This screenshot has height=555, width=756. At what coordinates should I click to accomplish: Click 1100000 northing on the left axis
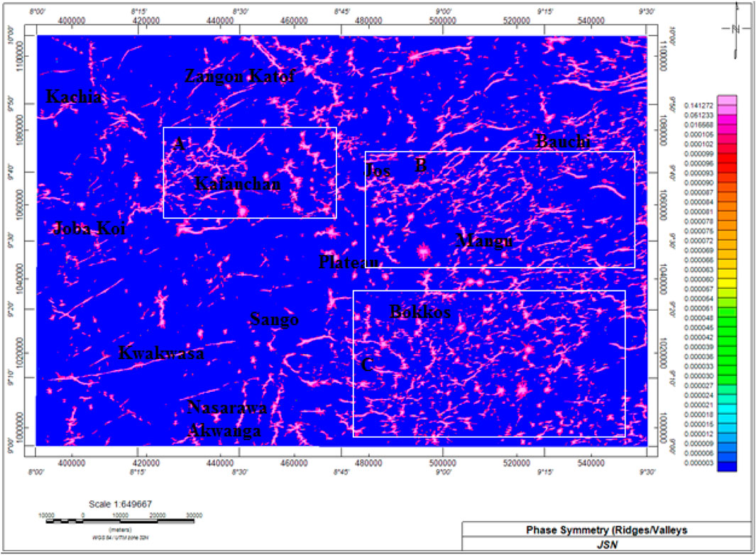pyautogui.click(x=20, y=55)
